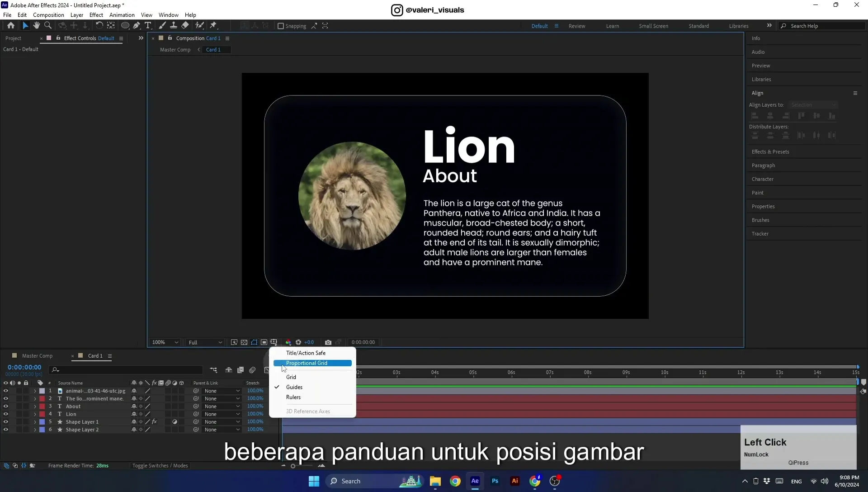Click the timeline zoom slider handle
The image size is (868, 492).
click(x=293, y=466)
